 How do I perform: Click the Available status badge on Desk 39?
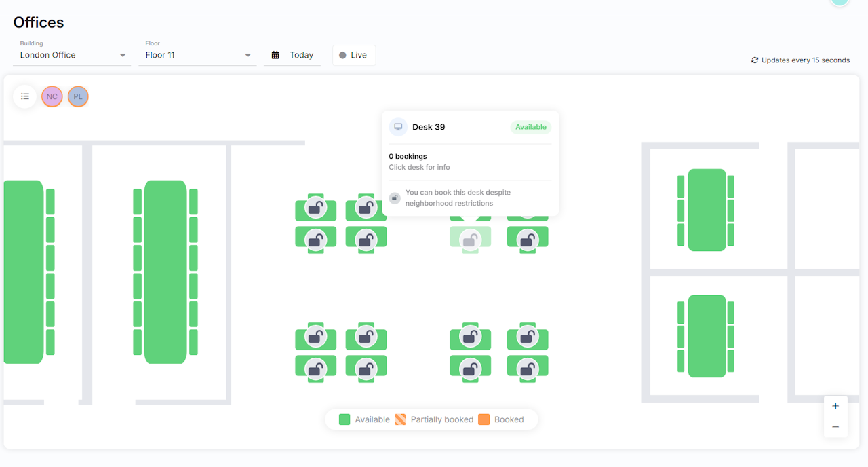click(531, 127)
